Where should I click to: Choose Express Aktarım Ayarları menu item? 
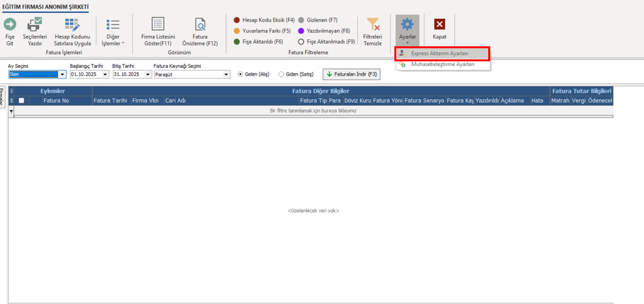(443, 53)
